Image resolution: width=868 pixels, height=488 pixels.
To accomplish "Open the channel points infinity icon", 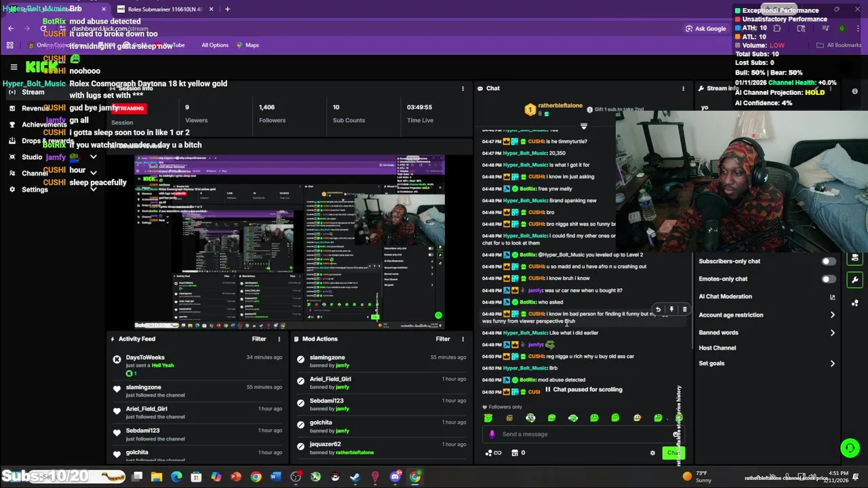I will [x=493, y=453].
